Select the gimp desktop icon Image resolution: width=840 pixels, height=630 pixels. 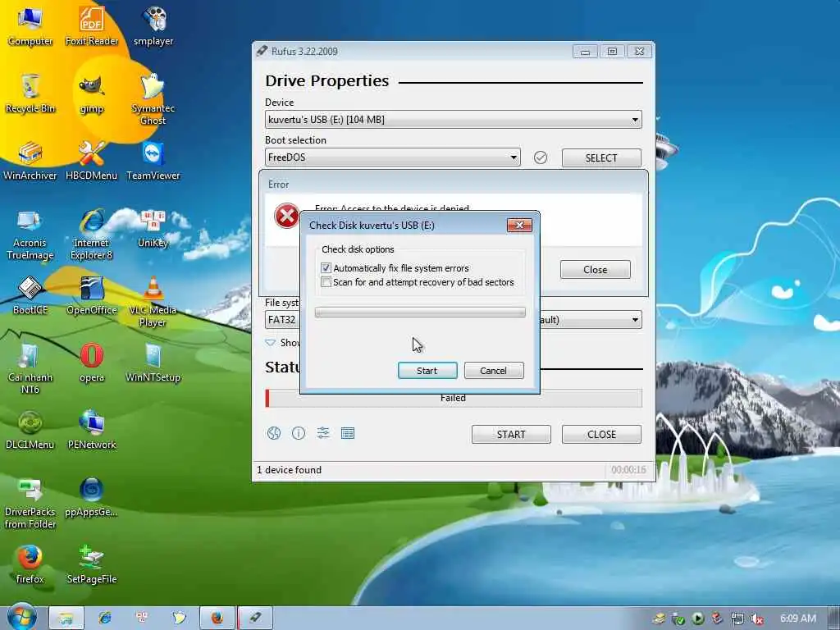92,94
